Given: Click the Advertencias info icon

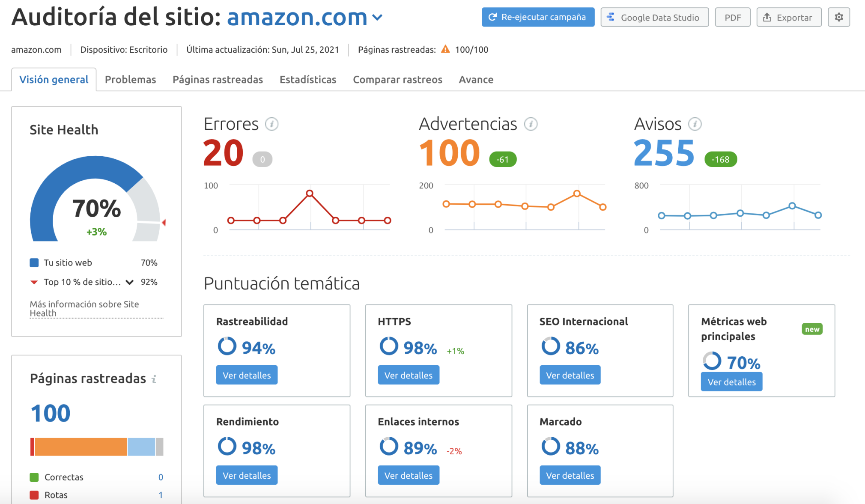Looking at the screenshot, I should tap(531, 124).
